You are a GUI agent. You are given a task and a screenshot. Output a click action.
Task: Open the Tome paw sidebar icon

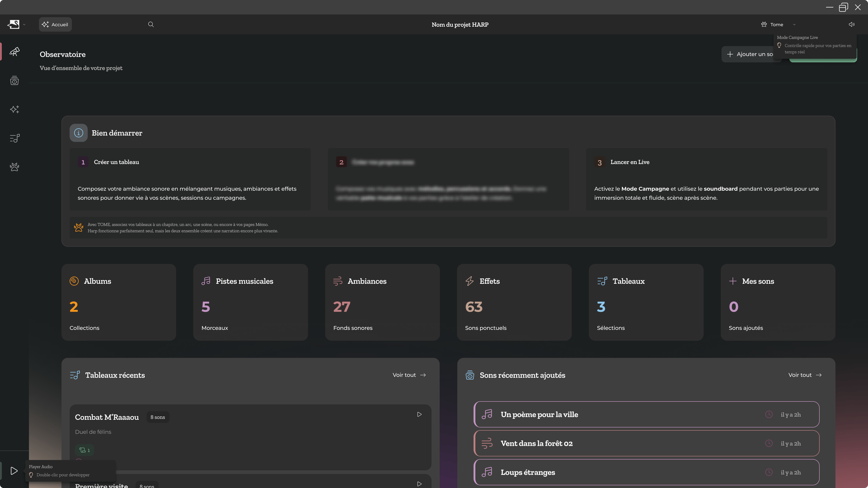pos(14,167)
